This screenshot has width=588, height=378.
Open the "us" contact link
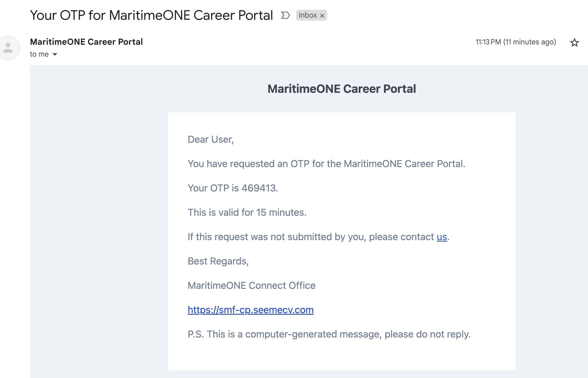441,237
